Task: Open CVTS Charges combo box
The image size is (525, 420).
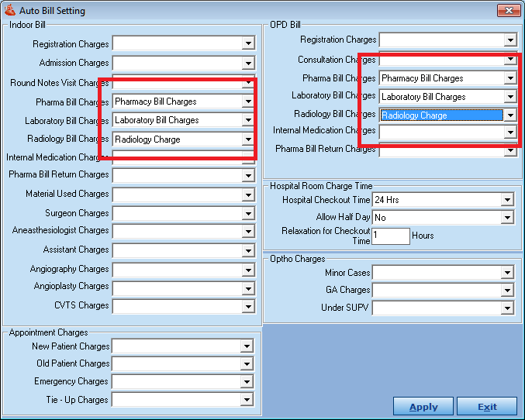Action: pyautogui.click(x=248, y=306)
